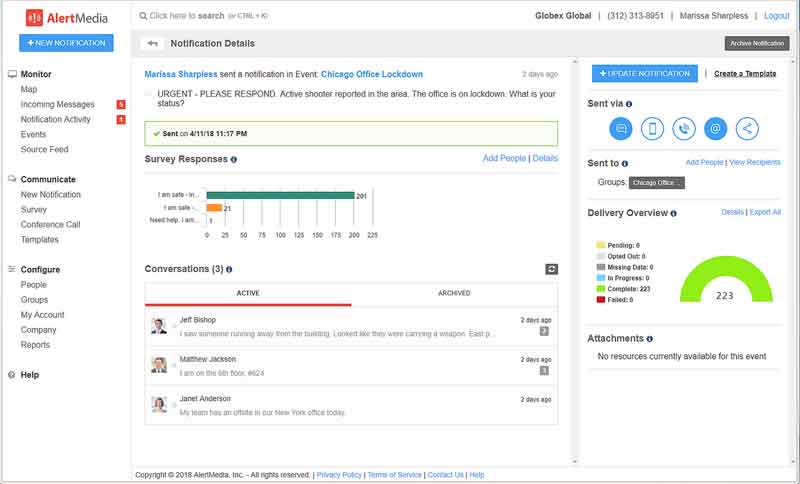Click Details link beside Survey Responses
800x484 pixels.
[x=545, y=159]
